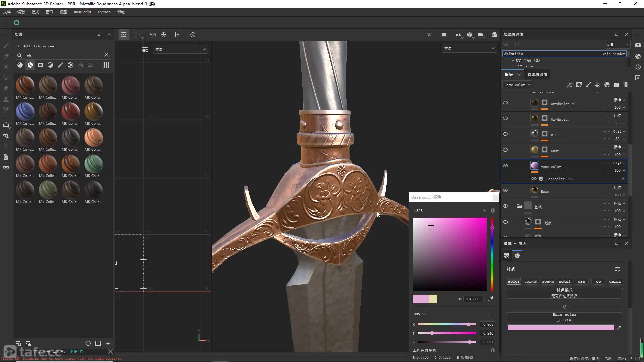Pick color with the eyedropper beside hex
The width and height of the screenshot is (644, 362).
491,299
